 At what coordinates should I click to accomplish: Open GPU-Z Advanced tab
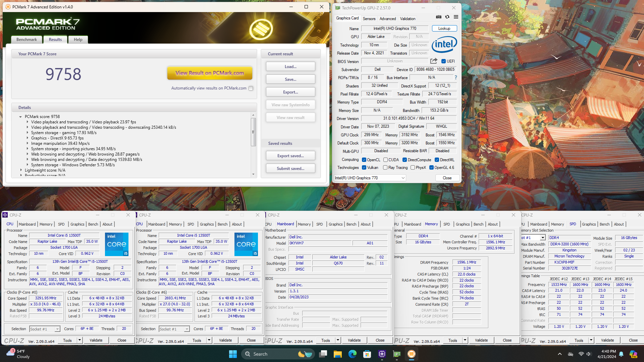click(x=388, y=19)
